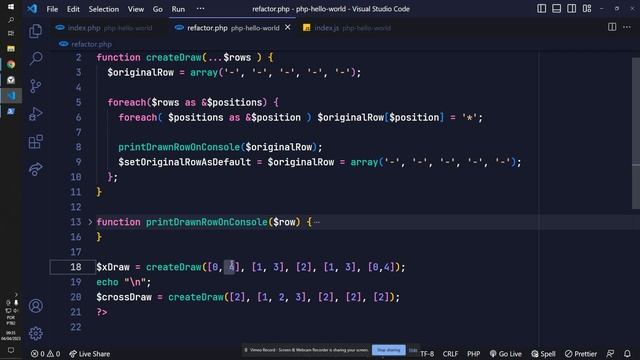Open the Explorer view in activity bar
Viewport: 640px width, 360px height.
pos(36,31)
